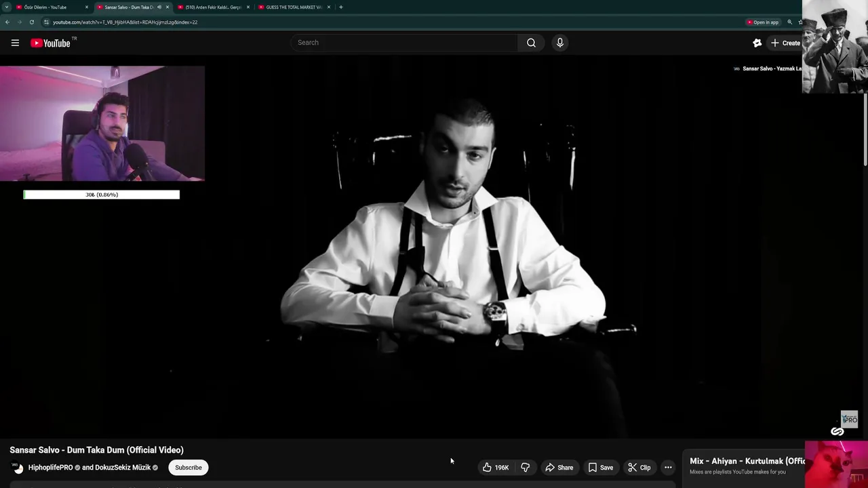The width and height of the screenshot is (868, 488).
Task: Close the GUESS THE TOTAL MARKET tab
Action: (x=329, y=7)
